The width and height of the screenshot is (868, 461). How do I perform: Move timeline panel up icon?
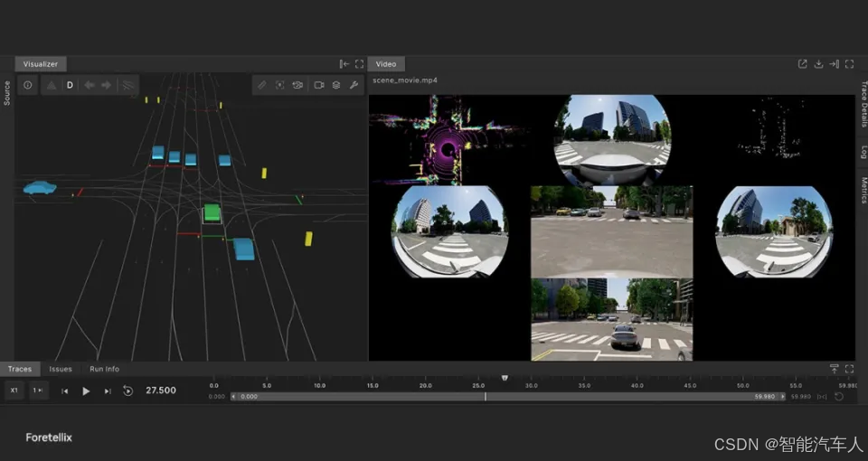[835, 369]
